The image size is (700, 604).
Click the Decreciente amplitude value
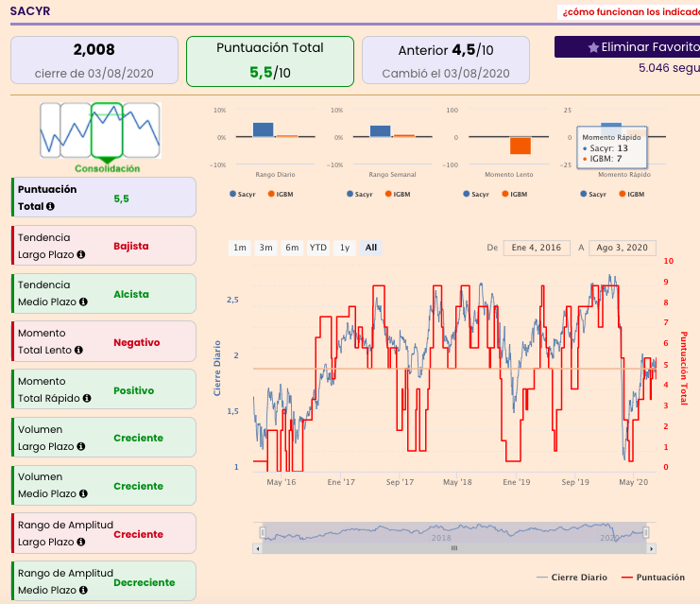pos(145,582)
